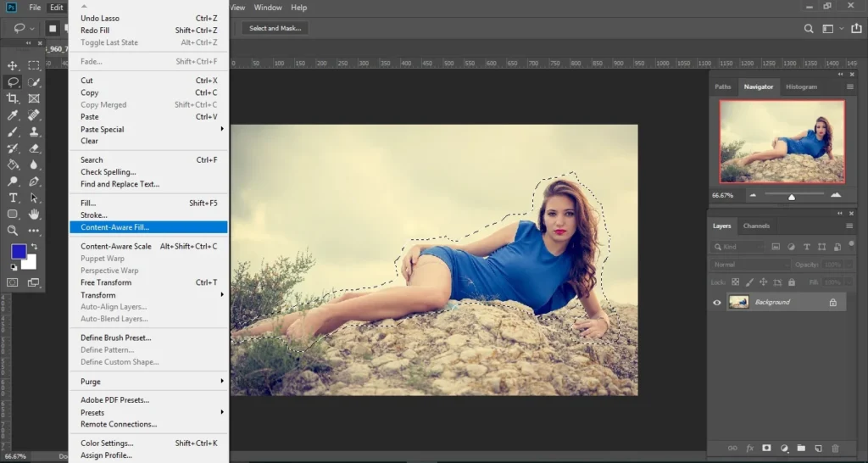Select the Rounded Rectangle shape tool
The image size is (868, 463).
click(x=12, y=214)
